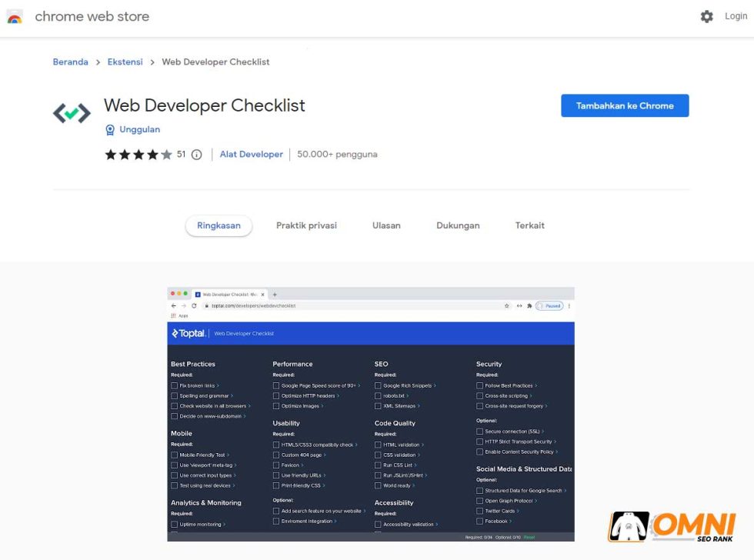Image resolution: width=754 pixels, height=560 pixels.
Task: Open the settings gear icon
Action: pos(706,16)
